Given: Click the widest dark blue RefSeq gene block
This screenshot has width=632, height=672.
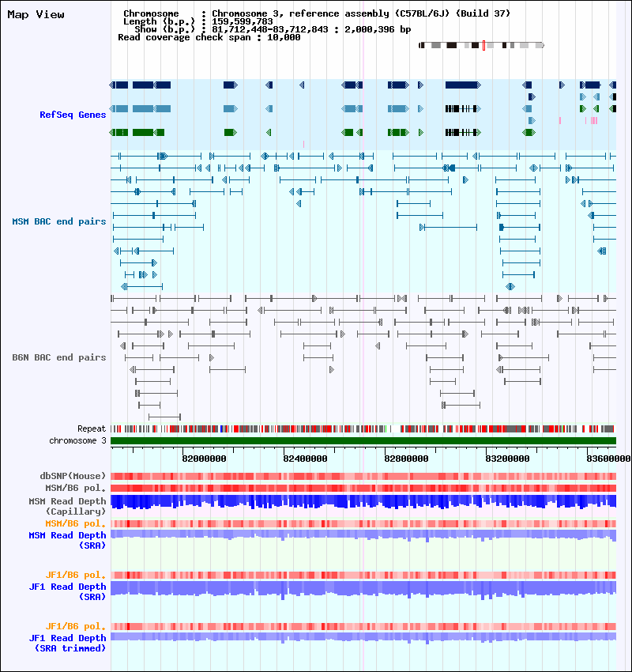Looking at the screenshot, I should tap(462, 85).
